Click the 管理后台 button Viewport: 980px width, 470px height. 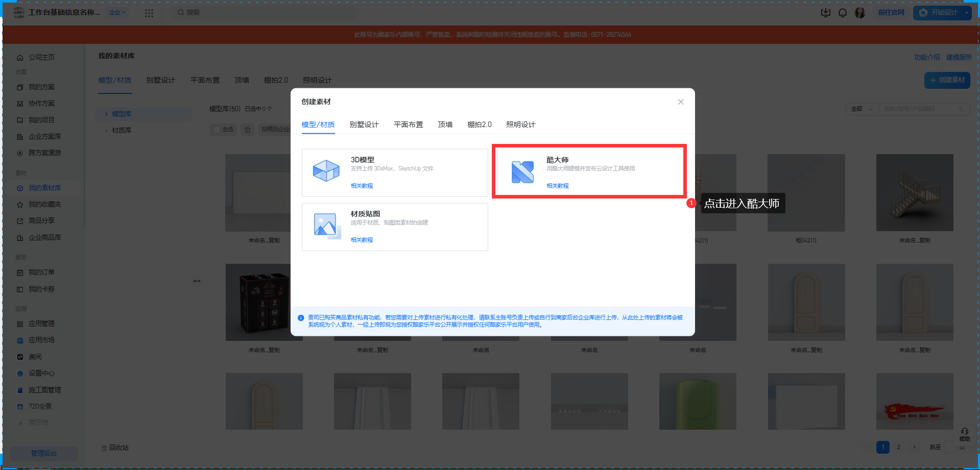[x=44, y=453]
